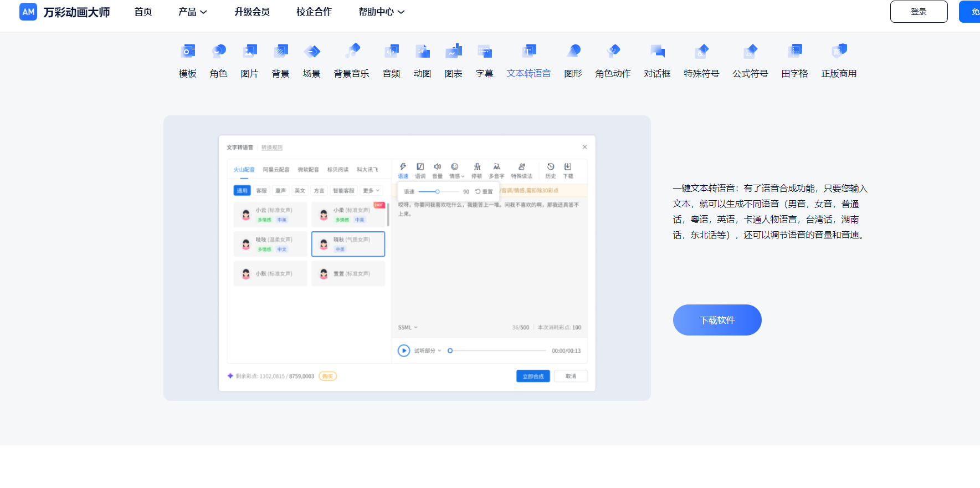Expand the 产品 dropdown menu
This screenshot has width=980, height=488.
tap(193, 12)
